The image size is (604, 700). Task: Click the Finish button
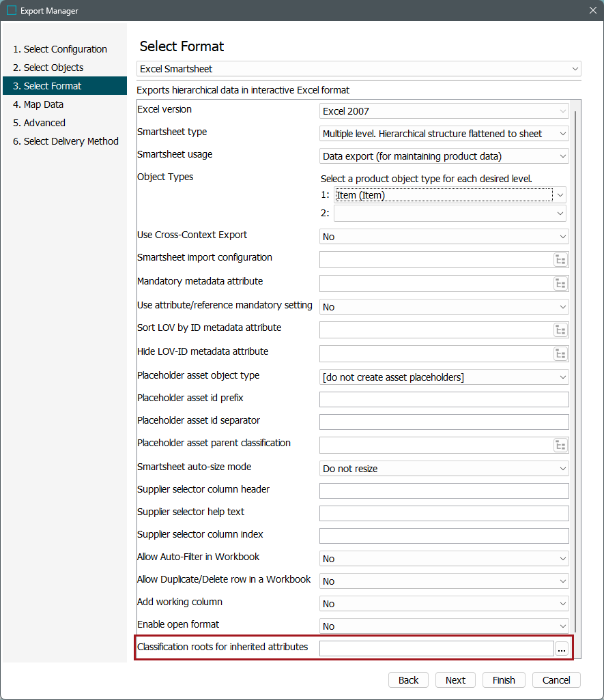(504, 680)
